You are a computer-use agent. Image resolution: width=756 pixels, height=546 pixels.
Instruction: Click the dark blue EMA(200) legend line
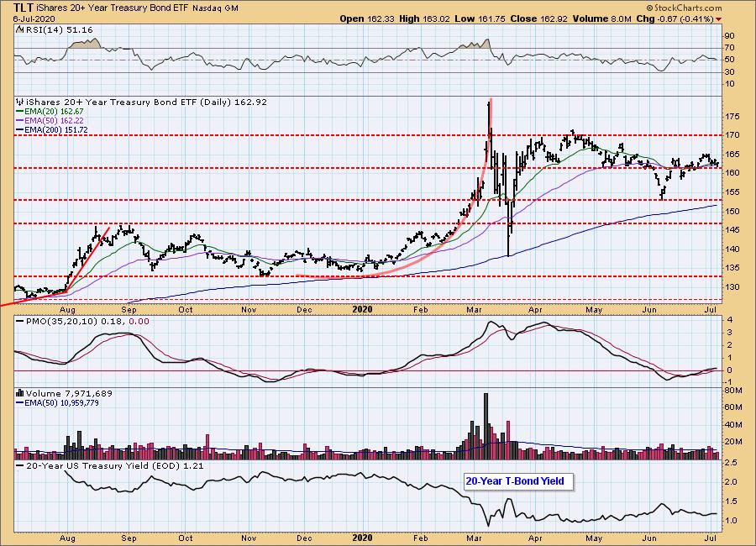[x=20, y=129]
